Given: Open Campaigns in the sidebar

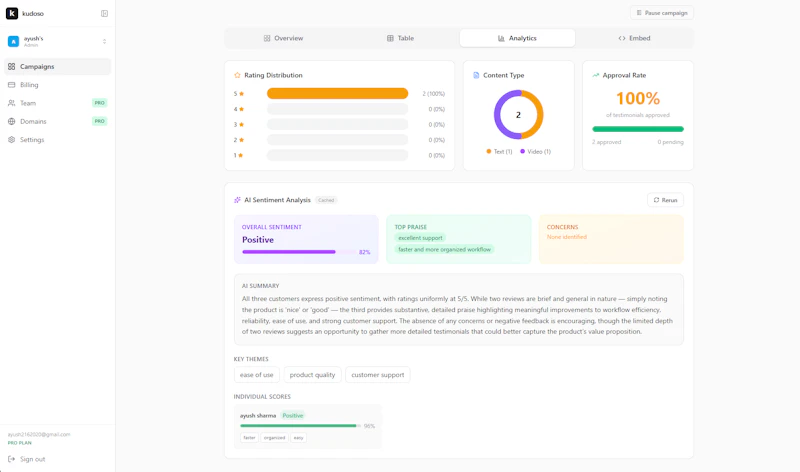Looking at the screenshot, I should tap(57, 66).
